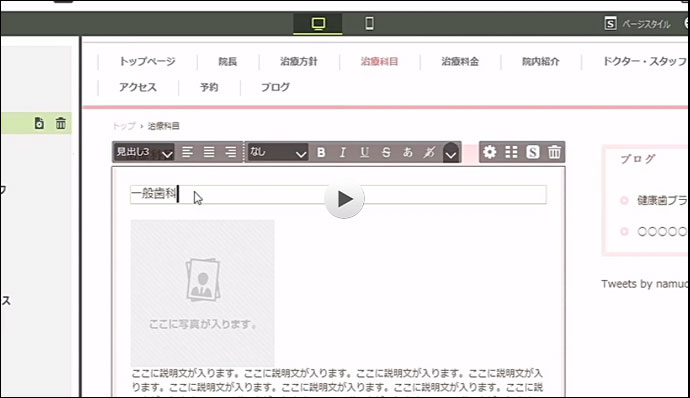The width and height of the screenshot is (690, 398).
Task: Align text right
Action: click(x=231, y=152)
